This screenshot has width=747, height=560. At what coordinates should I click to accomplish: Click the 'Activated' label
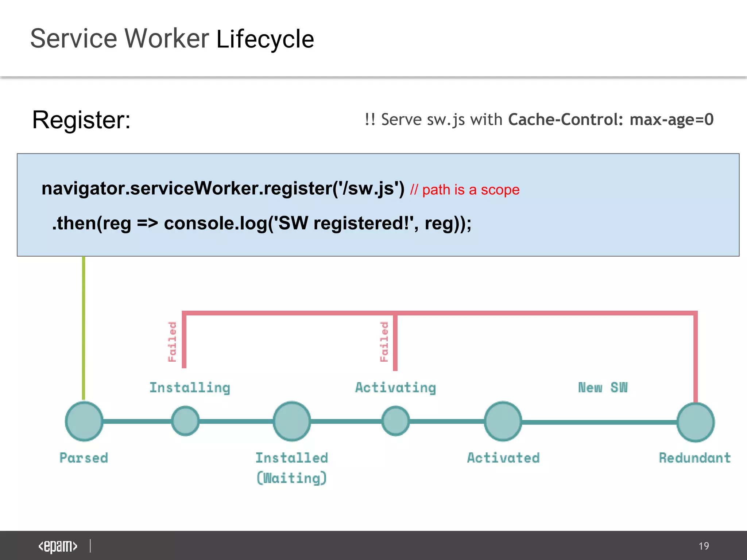(503, 458)
